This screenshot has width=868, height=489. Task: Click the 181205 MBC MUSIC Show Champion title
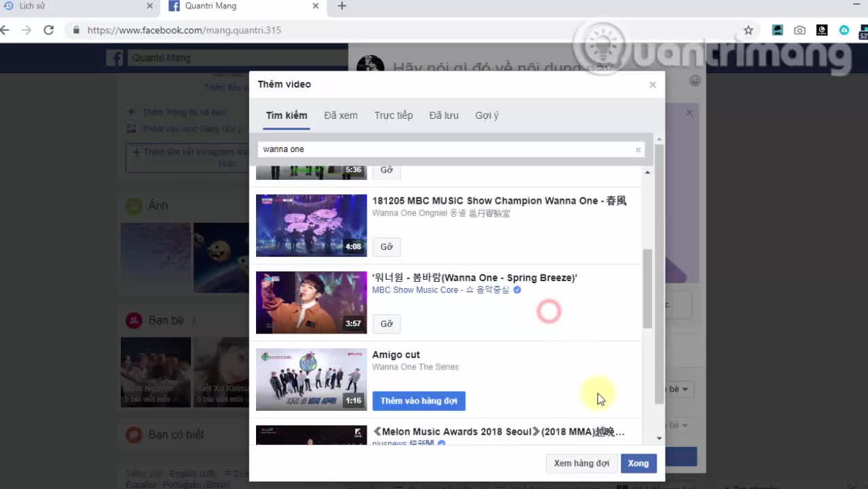pos(499,200)
